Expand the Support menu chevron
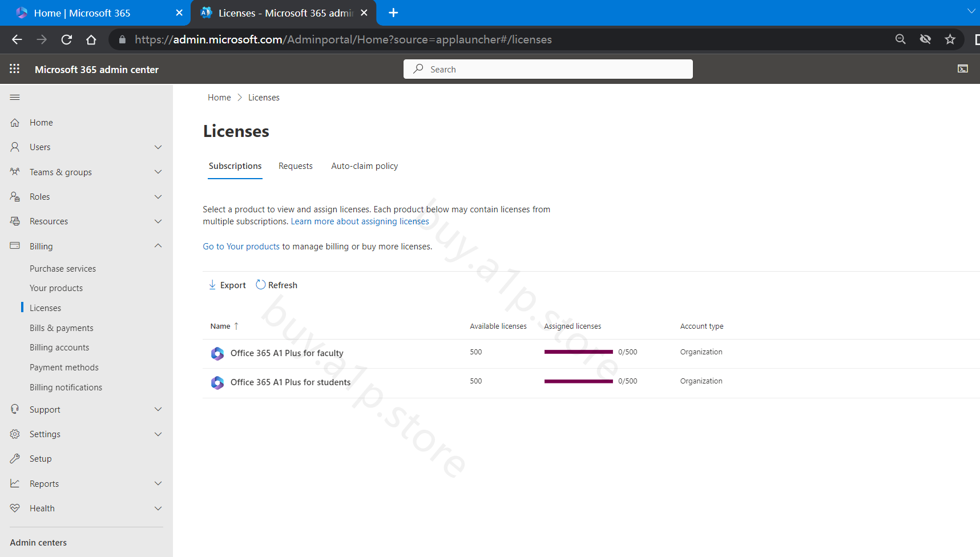The image size is (980, 557). pos(158,409)
